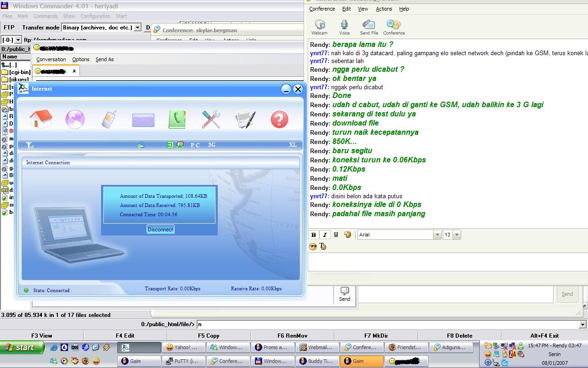Open the envelope messages icon
This screenshot has height=368, width=588.
click(x=143, y=120)
